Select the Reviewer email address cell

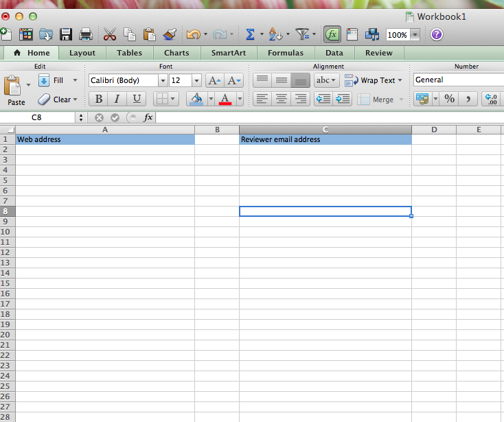click(x=325, y=139)
